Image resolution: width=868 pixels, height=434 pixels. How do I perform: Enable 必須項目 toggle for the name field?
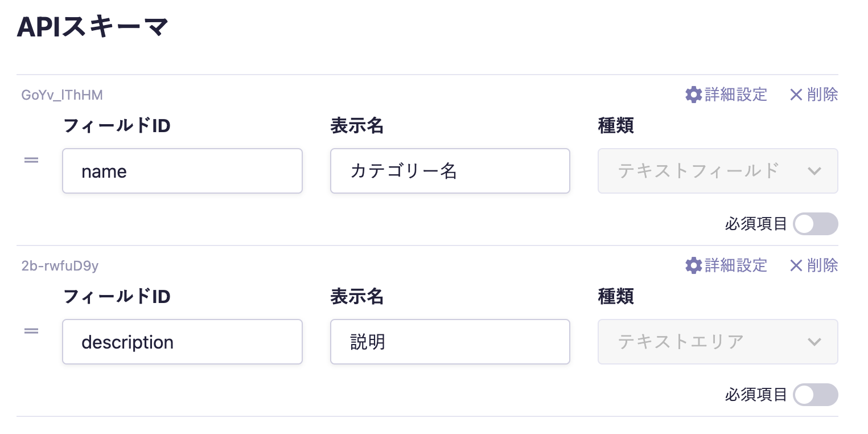pyautogui.click(x=815, y=224)
